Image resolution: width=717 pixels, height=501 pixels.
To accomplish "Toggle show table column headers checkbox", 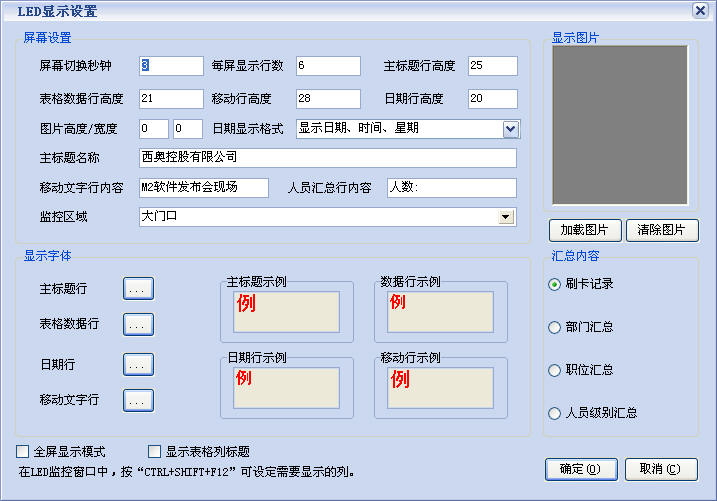I will click(x=154, y=451).
